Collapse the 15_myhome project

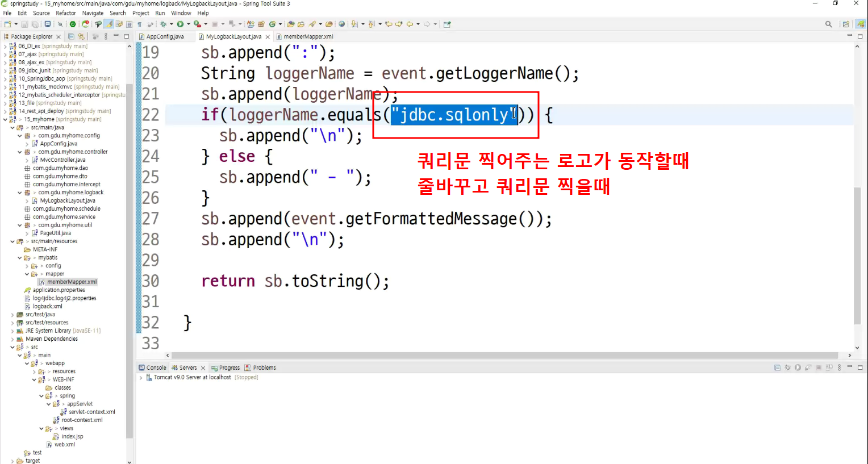tap(5, 119)
